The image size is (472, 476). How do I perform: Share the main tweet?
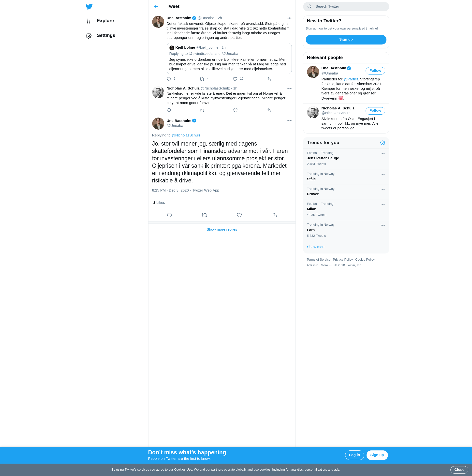point(274,215)
